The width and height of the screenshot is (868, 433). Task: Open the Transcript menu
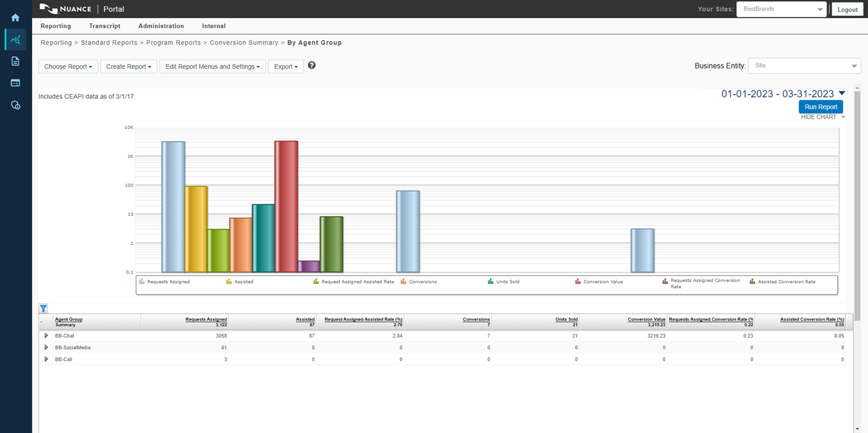pyautogui.click(x=105, y=26)
